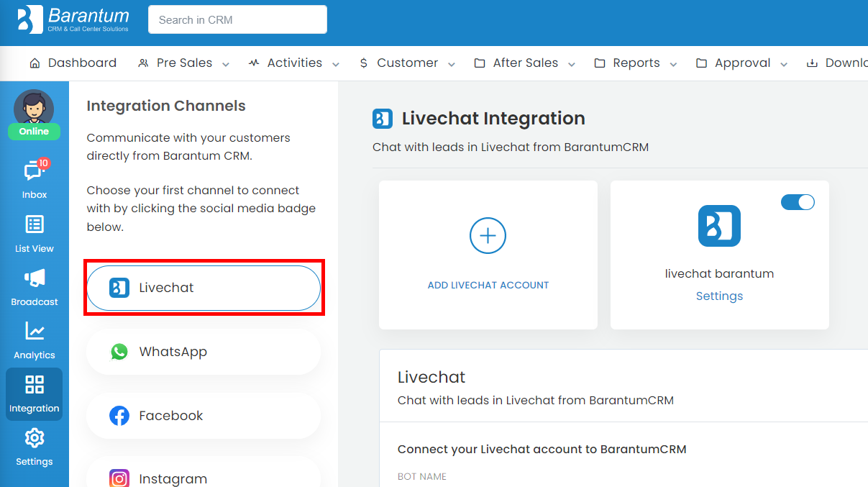868x487 pixels.
Task: Click the Livechat channel badge icon
Action: click(119, 288)
